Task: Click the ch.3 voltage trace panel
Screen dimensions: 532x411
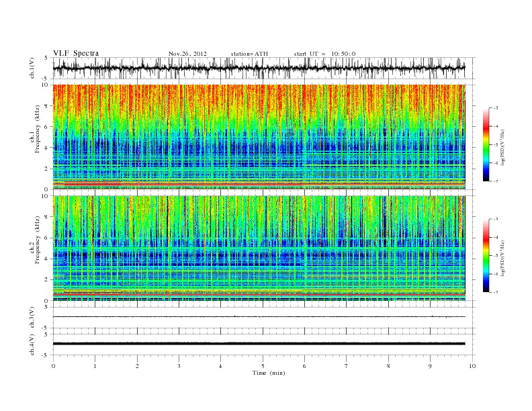Action: [x=264, y=318]
